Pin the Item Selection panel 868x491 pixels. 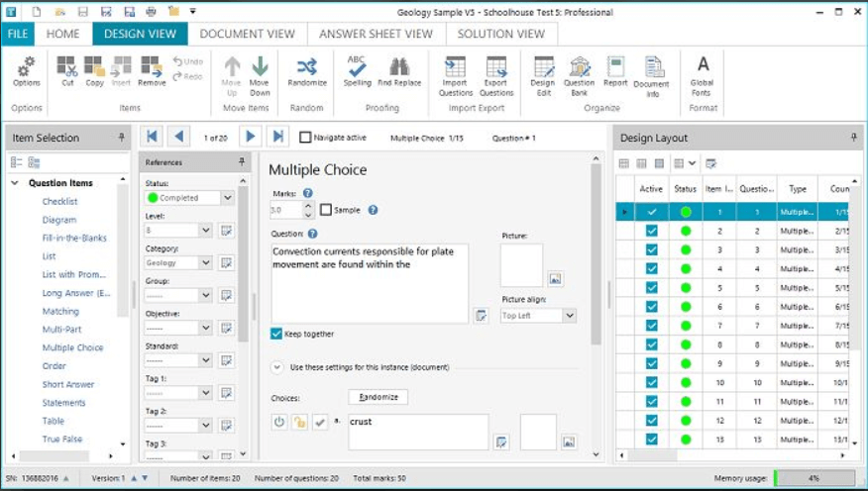tap(121, 138)
